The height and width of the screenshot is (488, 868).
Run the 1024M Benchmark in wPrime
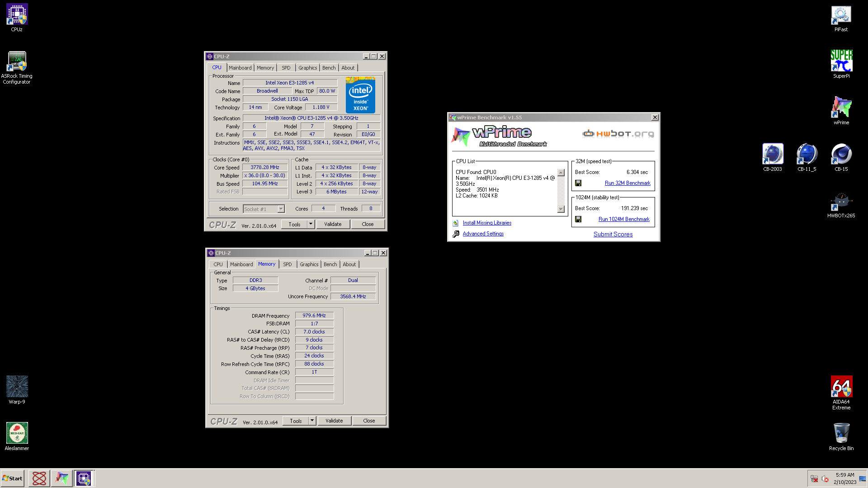624,219
